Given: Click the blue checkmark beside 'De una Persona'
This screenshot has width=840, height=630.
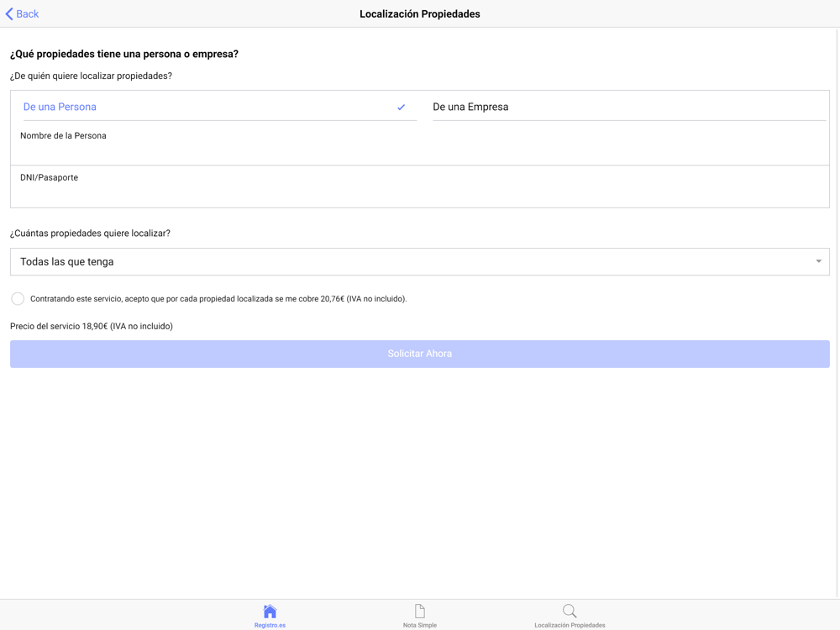Looking at the screenshot, I should click(x=402, y=108).
